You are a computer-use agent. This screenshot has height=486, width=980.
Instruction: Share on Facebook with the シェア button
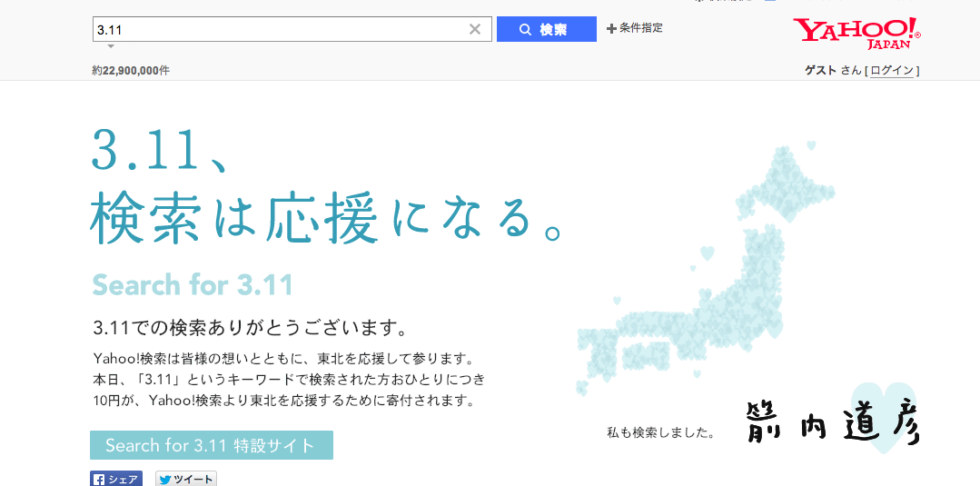click(x=116, y=479)
